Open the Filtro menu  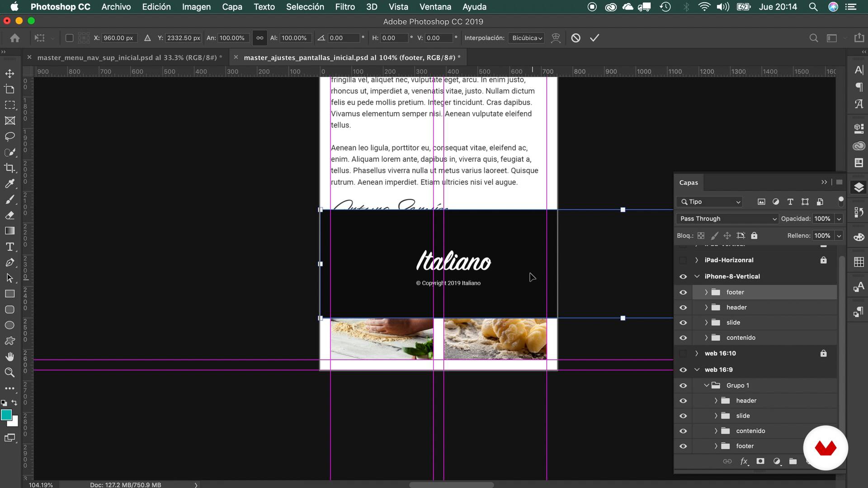tap(344, 7)
